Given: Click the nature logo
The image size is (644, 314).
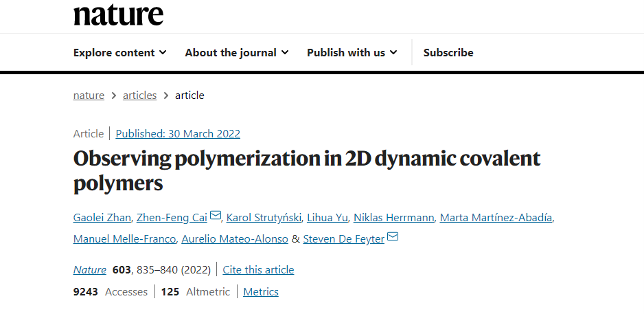Looking at the screenshot, I should [118, 15].
